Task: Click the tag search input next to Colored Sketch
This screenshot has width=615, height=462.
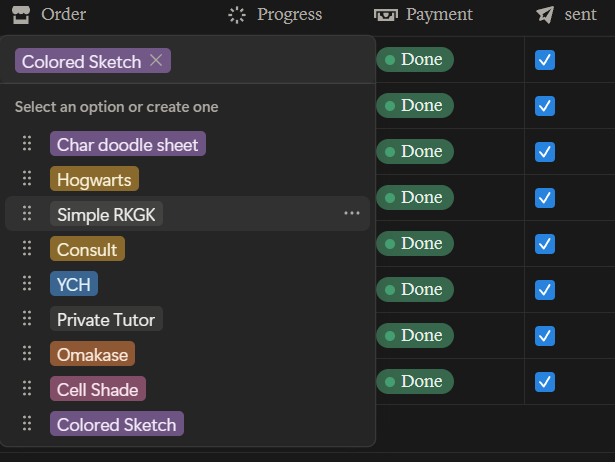Action: [271, 60]
